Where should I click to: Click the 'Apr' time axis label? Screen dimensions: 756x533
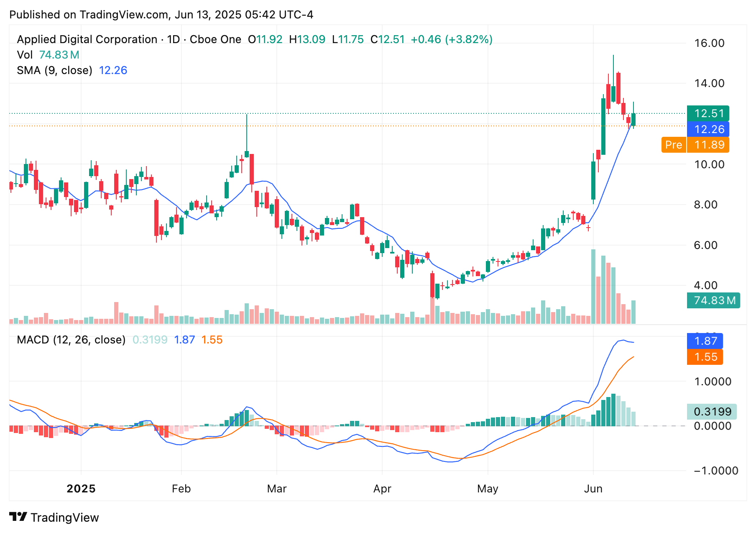(382, 489)
